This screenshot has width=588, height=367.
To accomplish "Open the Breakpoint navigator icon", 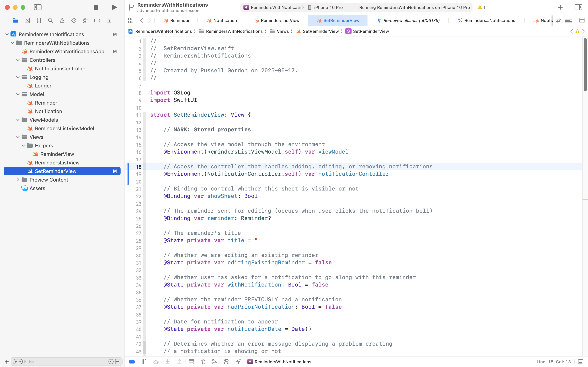I will pos(97,20).
